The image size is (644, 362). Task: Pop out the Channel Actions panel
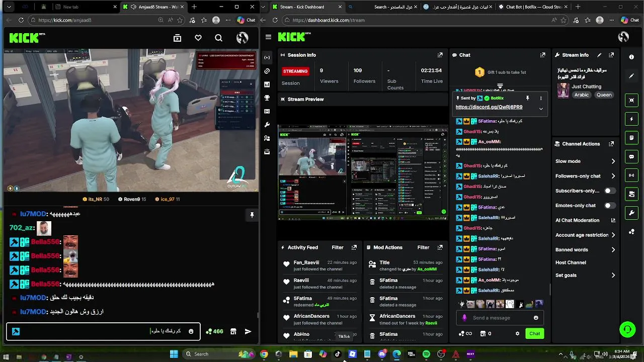611,144
